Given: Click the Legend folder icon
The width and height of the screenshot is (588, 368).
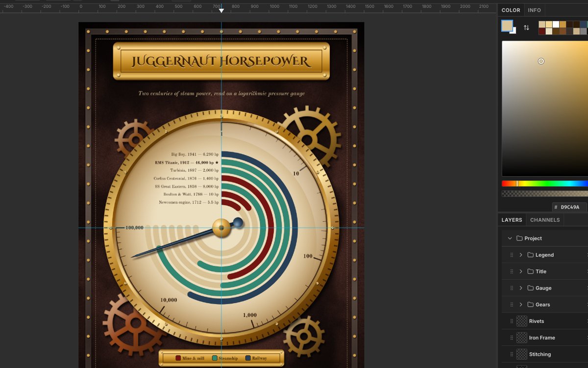Looking at the screenshot, I should pos(530,255).
